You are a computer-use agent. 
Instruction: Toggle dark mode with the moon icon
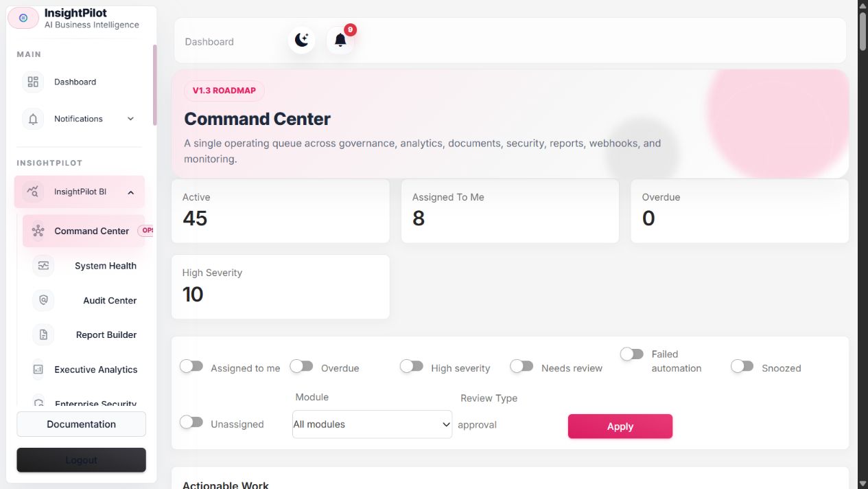pos(302,41)
